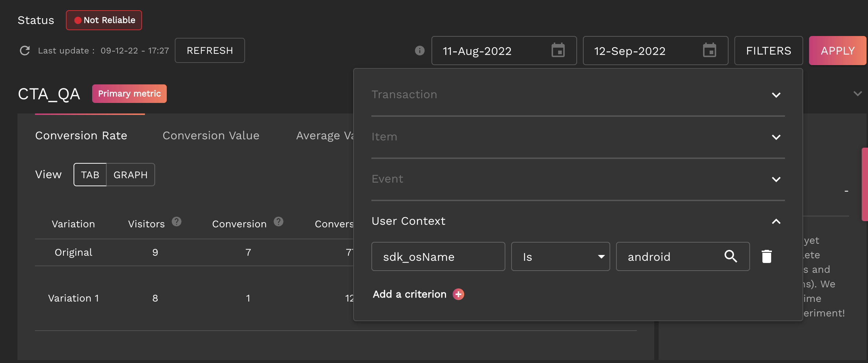Click the Variation 1 conversion value 1
Image resolution: width=868 pixels, height=363 pixels.
click(248, 298)
